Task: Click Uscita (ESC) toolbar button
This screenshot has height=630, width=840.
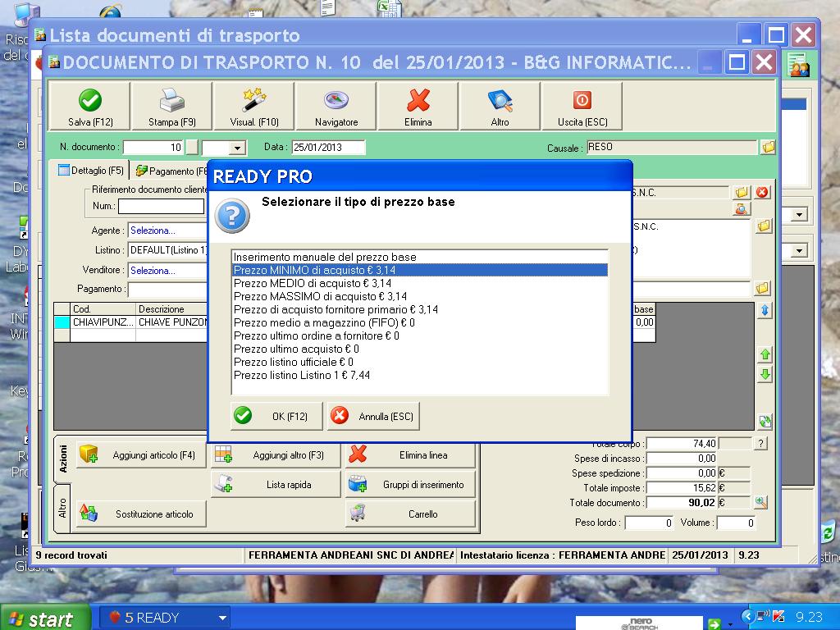Action: (582, 106)
